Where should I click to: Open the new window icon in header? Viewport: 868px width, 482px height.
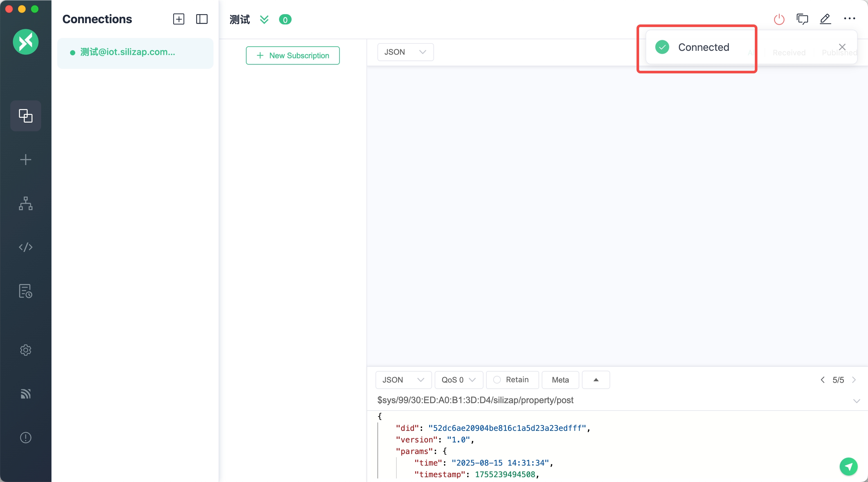coord(802,19)
